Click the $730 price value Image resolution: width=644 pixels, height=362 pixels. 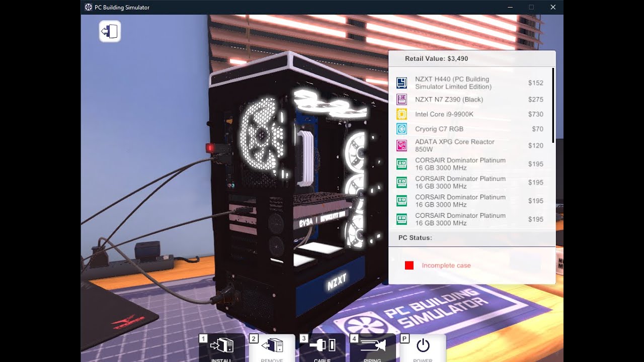tap(536, 114)
